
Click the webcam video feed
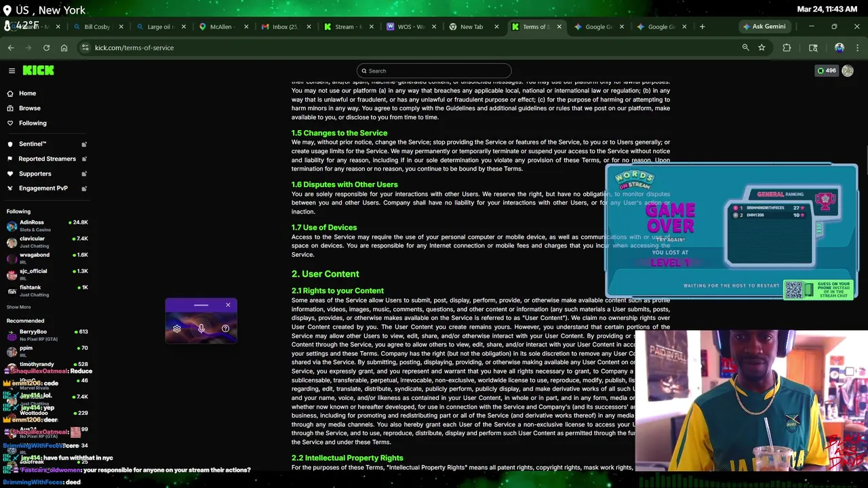click(751, 401)
